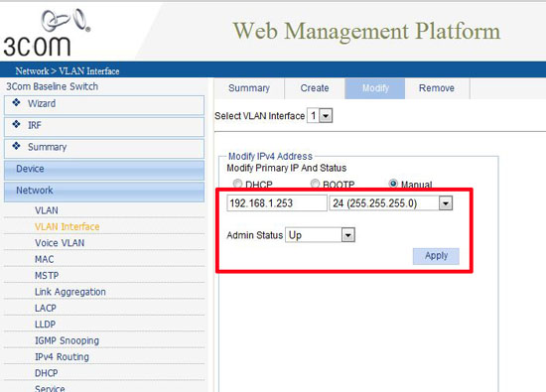Switch to the Create tab

pyautogui.click(x=315, y=88)
